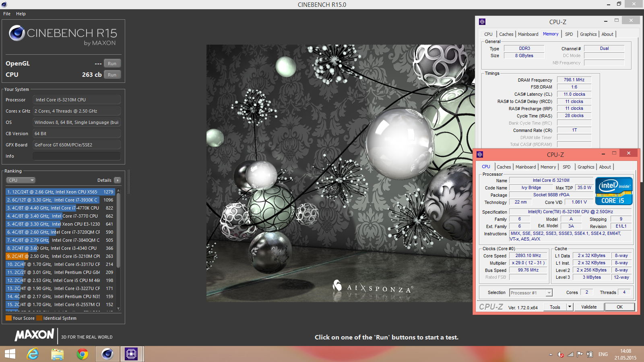
Task: Click ENG input language indicator
Action: [x=603, y=354]
